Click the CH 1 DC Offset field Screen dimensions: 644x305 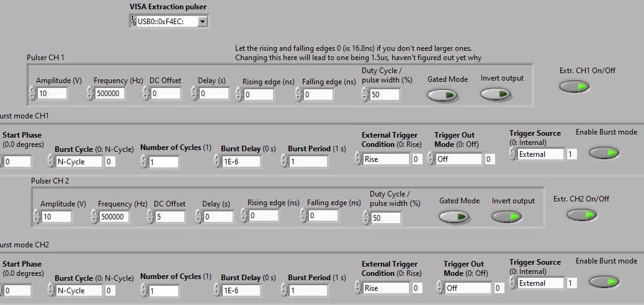tap(166, 94)
